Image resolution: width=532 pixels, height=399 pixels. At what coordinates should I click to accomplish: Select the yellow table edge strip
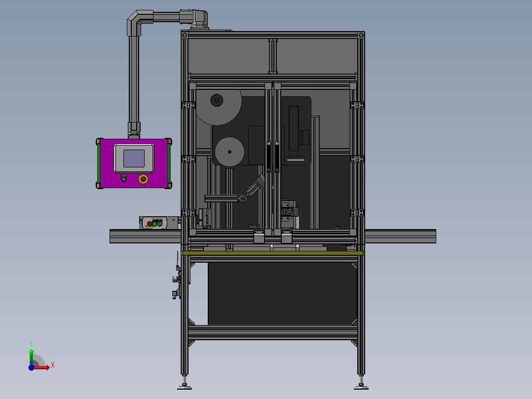pos(273,253)
